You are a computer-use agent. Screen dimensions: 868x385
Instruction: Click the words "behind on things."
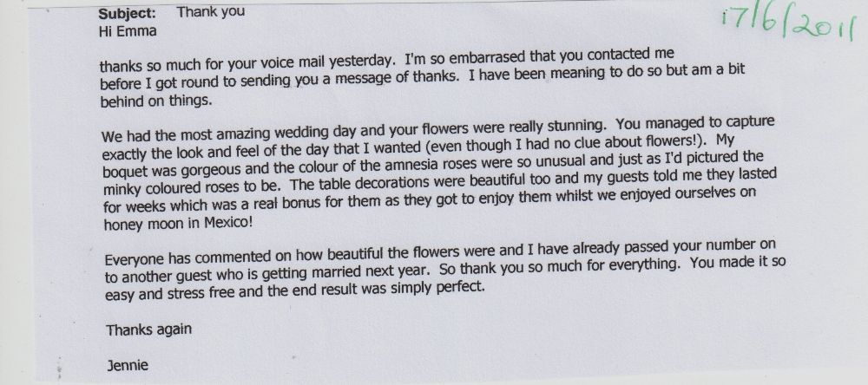153,101
